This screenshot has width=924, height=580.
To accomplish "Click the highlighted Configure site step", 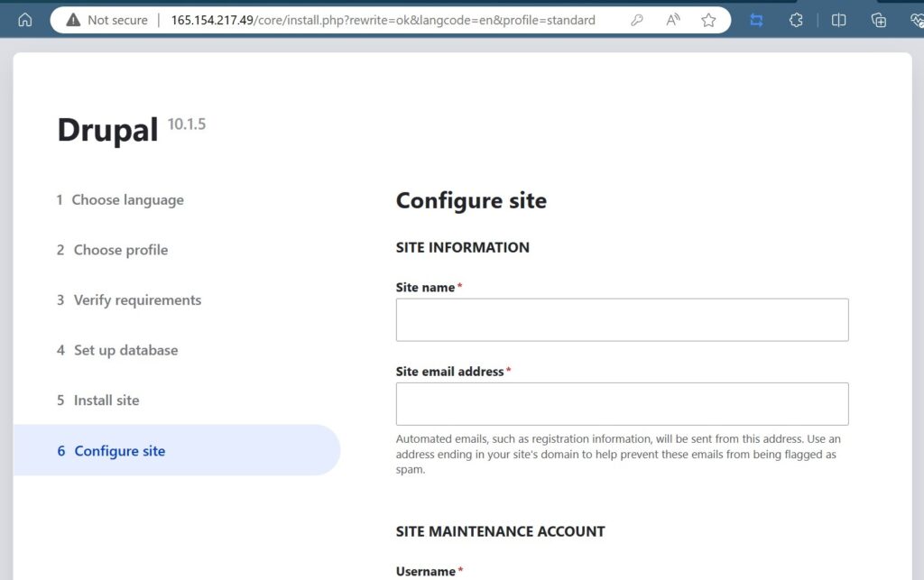I will 118,450.
